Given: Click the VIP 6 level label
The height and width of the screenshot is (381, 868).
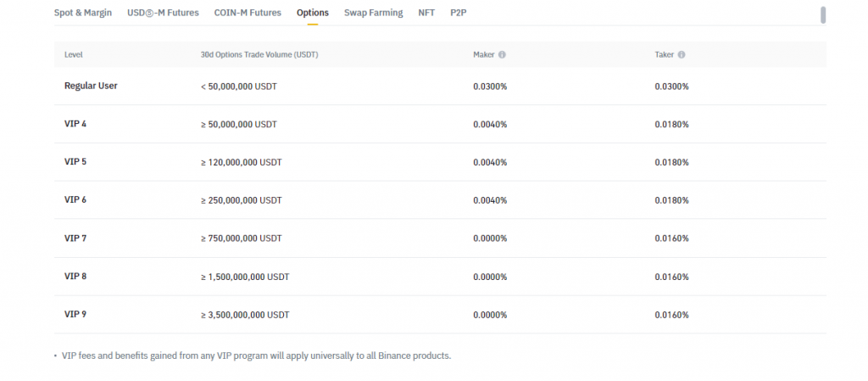Looking at the screenshot, I should click(x=75, y=200).
